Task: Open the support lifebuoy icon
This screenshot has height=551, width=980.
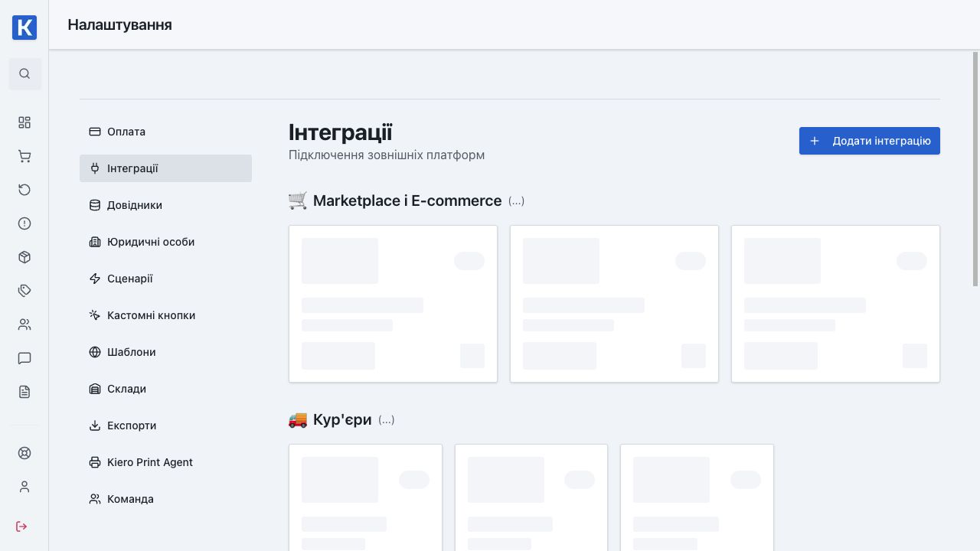Action: (24, 453)
